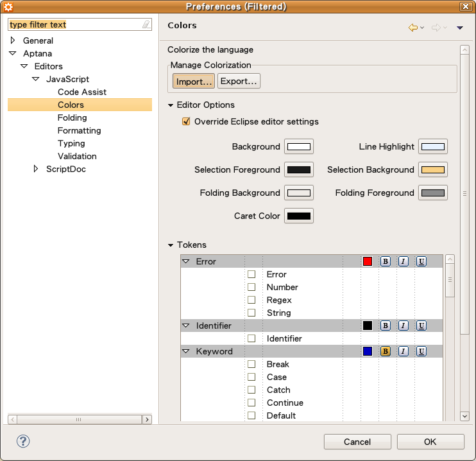Check the Continue keyword checkbox
Viewport: 476px width, 461px height.
click(x=251, y=403)
